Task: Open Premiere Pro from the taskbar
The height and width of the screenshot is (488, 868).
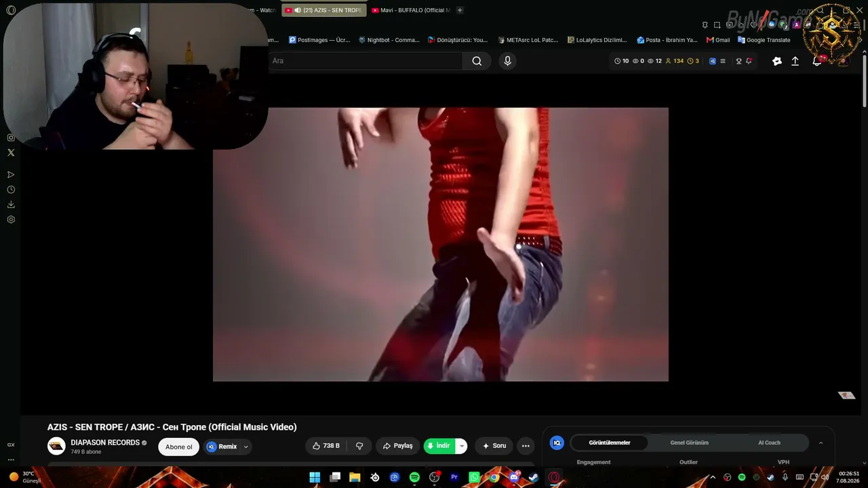Action: (x=454, y=477)
